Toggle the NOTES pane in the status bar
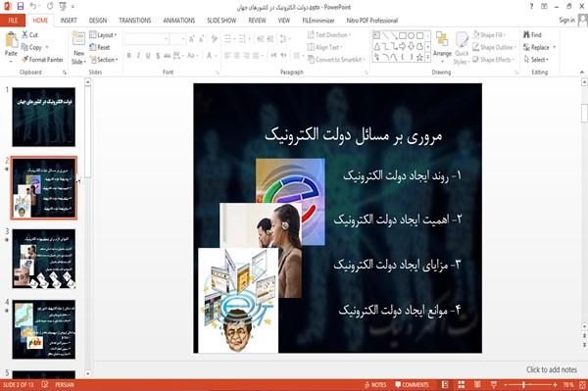 point(375,384)
